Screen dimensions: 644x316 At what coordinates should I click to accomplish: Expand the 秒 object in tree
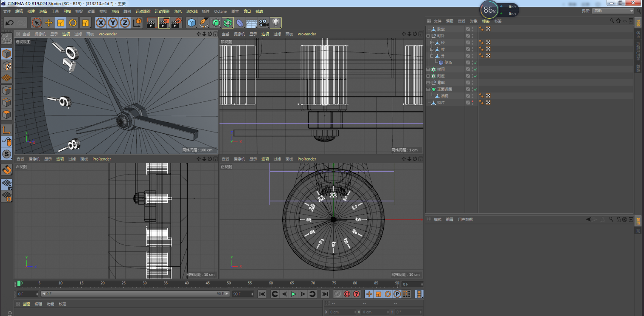coord(432,43)
